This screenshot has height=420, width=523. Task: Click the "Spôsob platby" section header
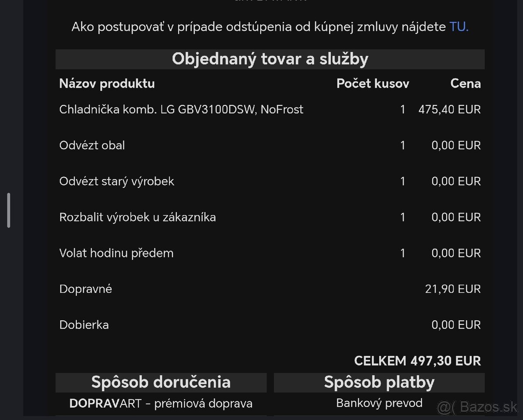coord(379,382)
